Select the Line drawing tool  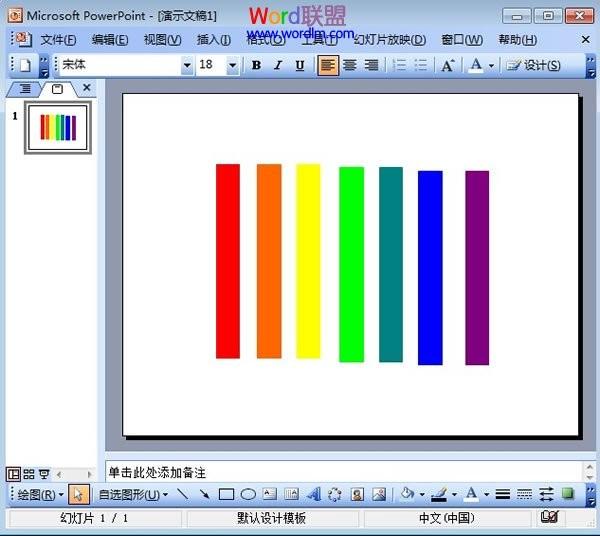coord(183,494)
